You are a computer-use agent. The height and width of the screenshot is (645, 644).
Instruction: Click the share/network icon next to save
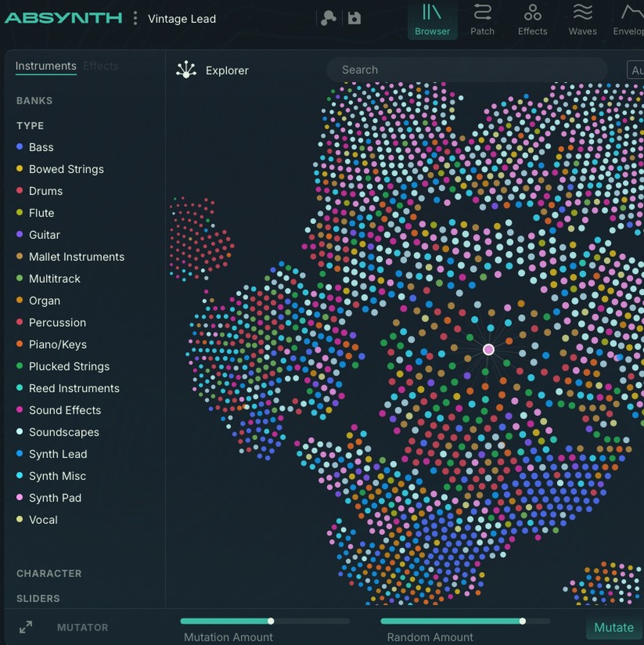[x=329, y=18]
